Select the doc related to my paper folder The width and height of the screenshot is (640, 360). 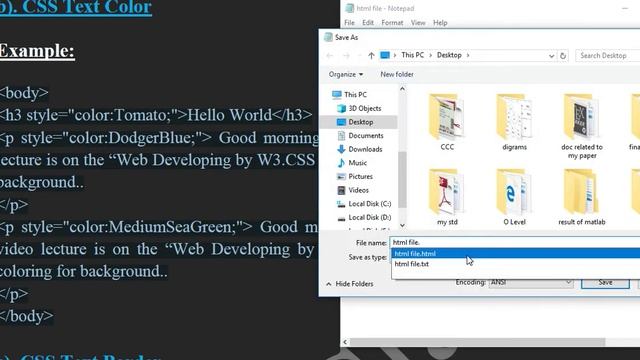pos(582,126)
